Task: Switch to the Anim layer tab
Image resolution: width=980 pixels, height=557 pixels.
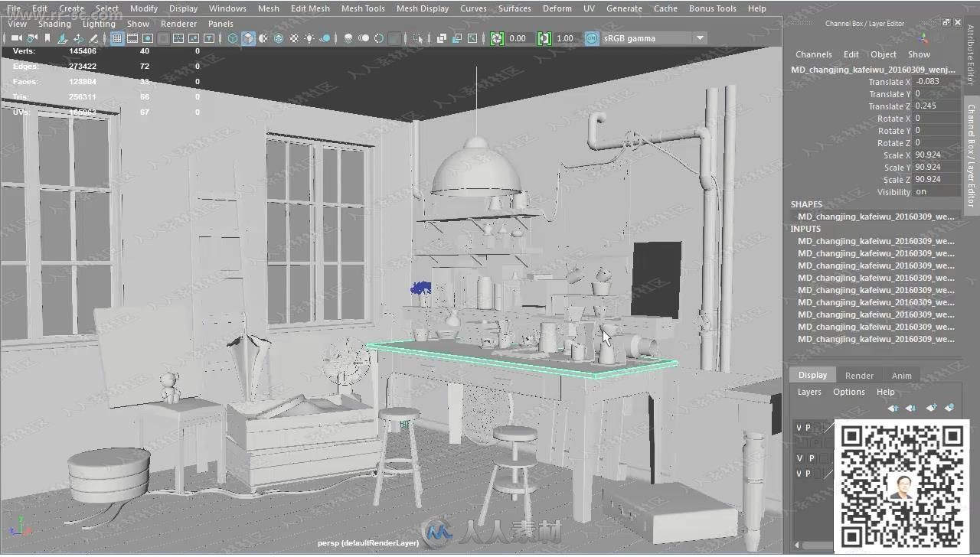Action: tap(902, 376)
